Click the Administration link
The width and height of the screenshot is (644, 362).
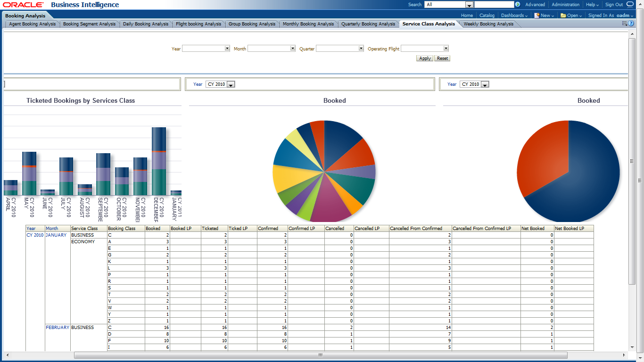565,5
